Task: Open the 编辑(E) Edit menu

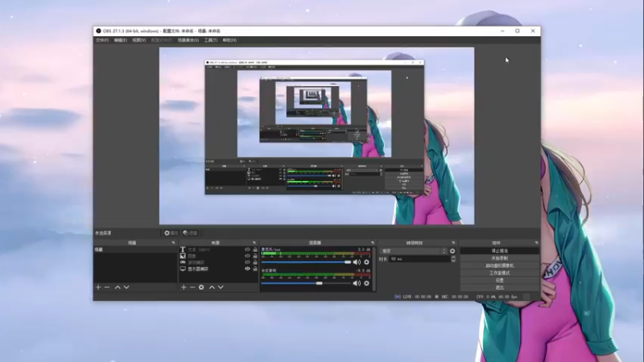Action: pos(120,40)
